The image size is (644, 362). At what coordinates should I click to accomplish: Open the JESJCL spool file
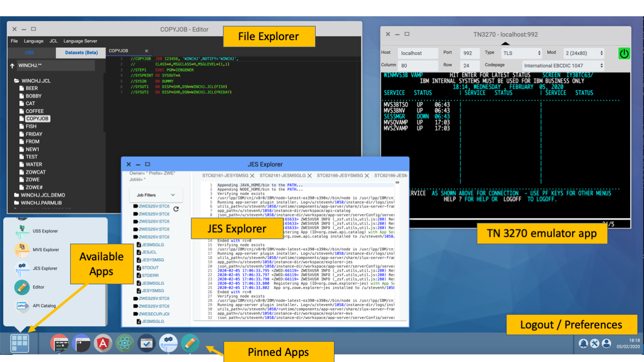click(x=149, y=252)
